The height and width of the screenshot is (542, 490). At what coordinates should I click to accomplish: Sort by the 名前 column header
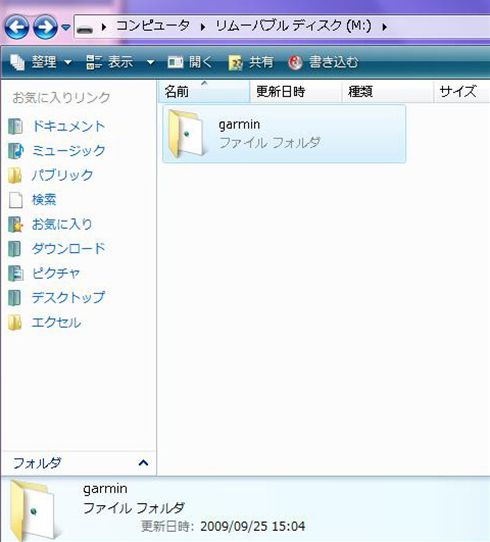(204, 92)
